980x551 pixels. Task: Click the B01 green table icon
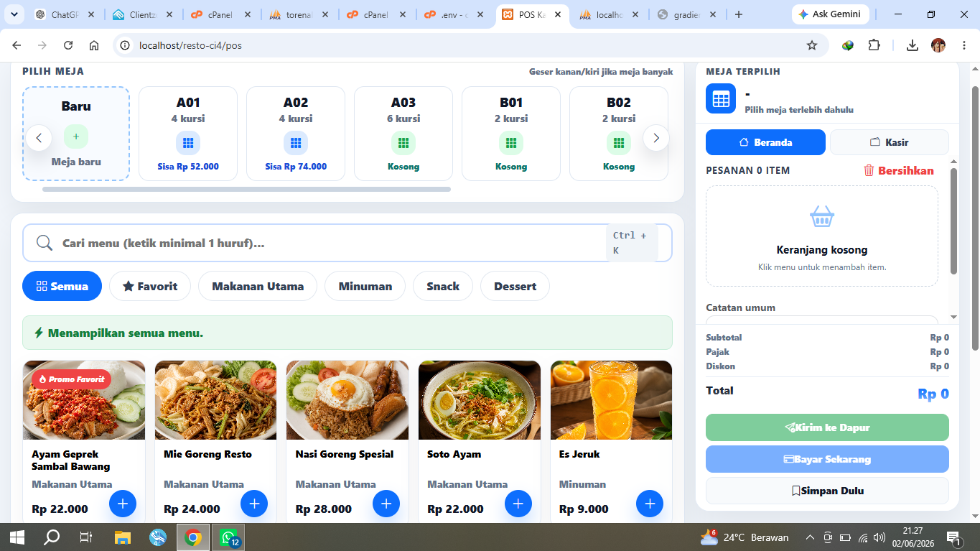(511, 143)
